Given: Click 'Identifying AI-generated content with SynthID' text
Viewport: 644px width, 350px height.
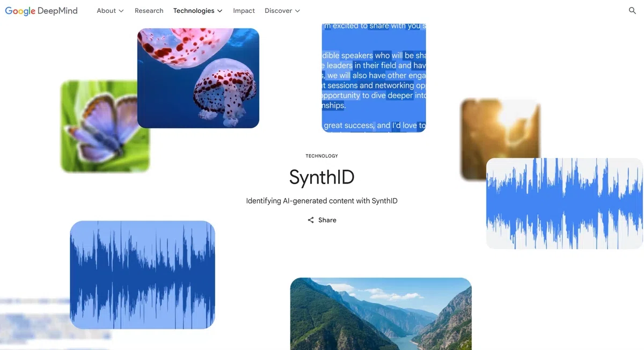Looking at the screenshot, I should 321,201.
